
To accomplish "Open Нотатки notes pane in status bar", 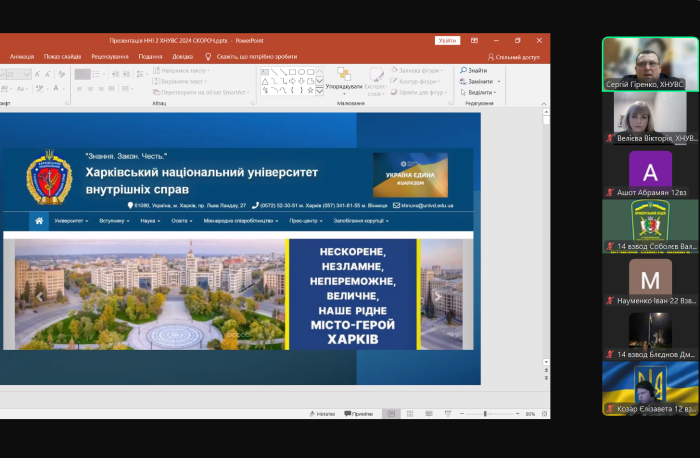I will coord(322,413).
